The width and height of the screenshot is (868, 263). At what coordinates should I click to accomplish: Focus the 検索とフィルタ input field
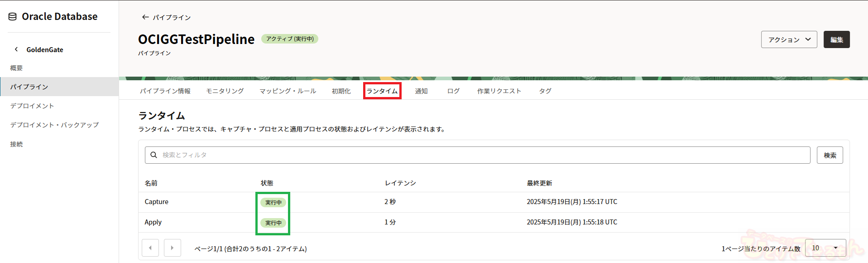pyautogui.click(x=477, y=155)
